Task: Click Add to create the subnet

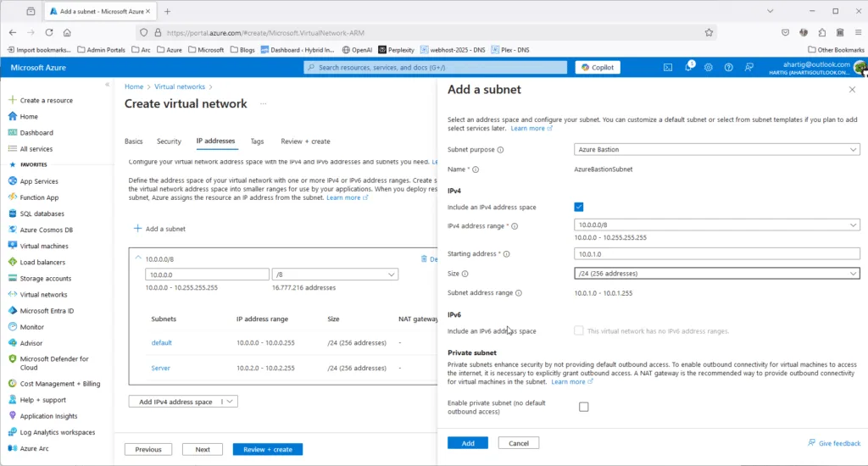Action: click(x=468, y=443)
